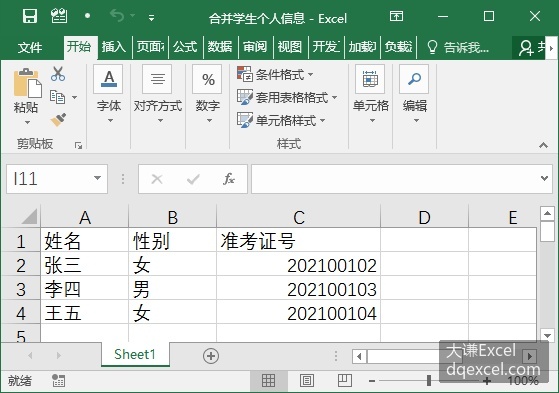Screen dimensions: 559x393
Task: Collapse the ribbon with the up chevron
Action: coord(543,145)
